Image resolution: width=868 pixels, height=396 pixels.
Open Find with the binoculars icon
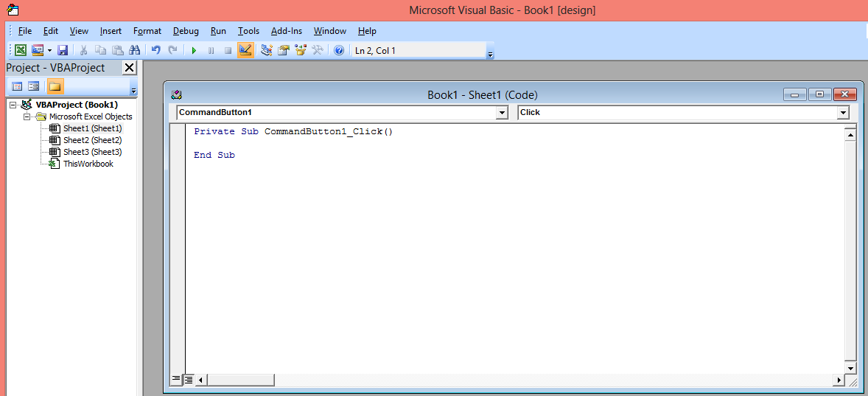(135, 50)
